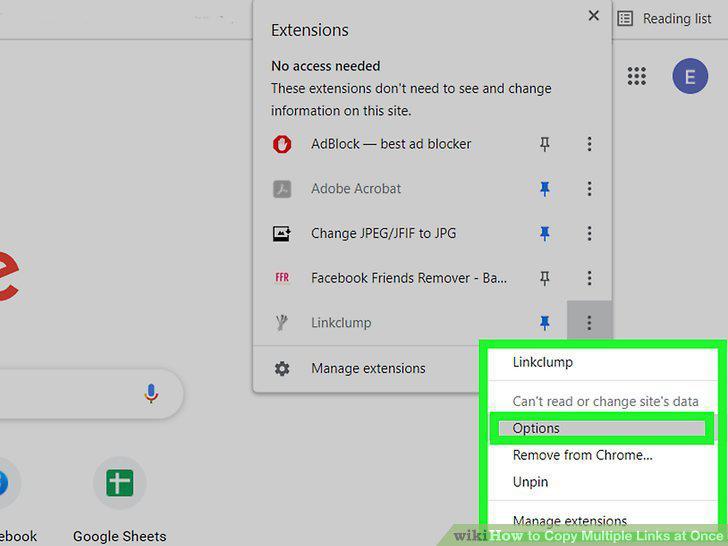Click the AdBlock red stop-hand icon
The image size is (728, 546).
pyautogui.click(x=282, y=144)
